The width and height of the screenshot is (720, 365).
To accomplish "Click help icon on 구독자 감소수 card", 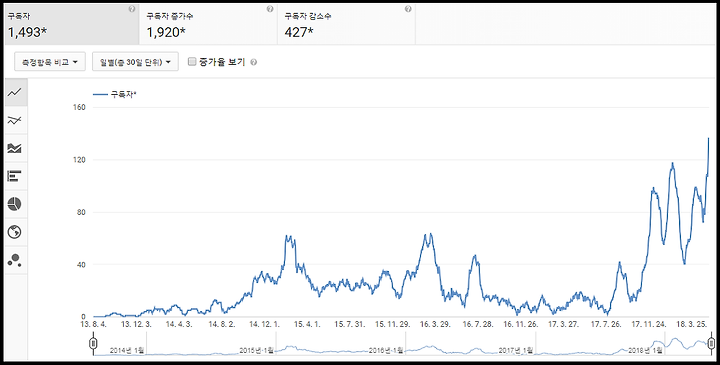I will point(408,9).
